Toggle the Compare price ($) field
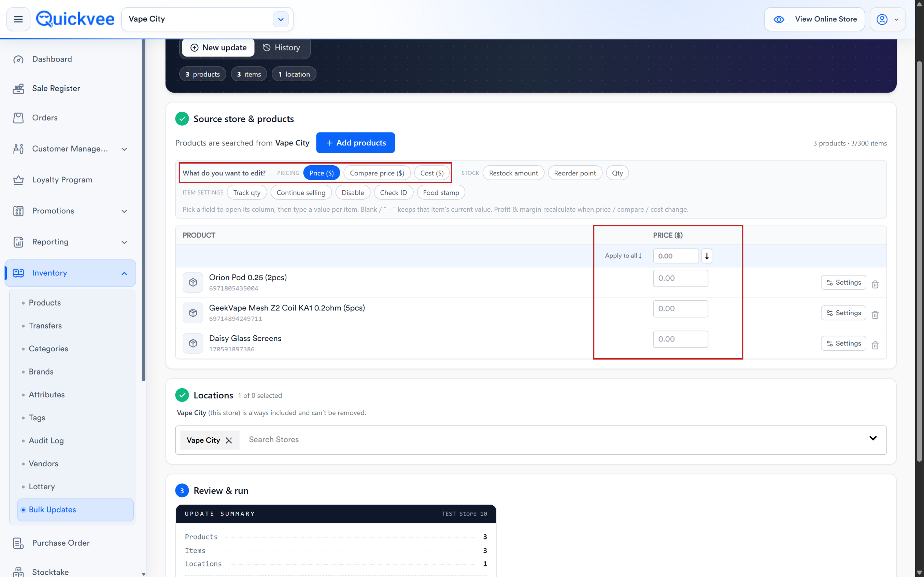This screenshot has height=577, width=924. (x=377, y=173)
